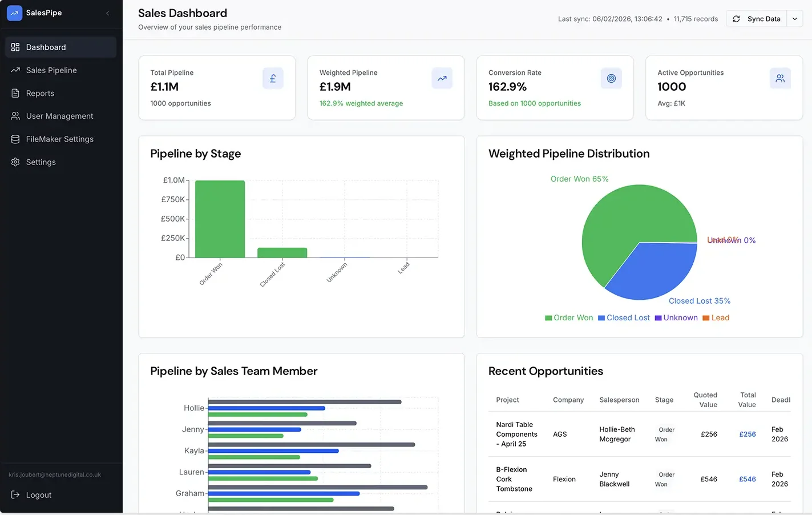The height and width of the screenshot is (515, 812).
Task: Click the Project column header
Action: point(507,400)
